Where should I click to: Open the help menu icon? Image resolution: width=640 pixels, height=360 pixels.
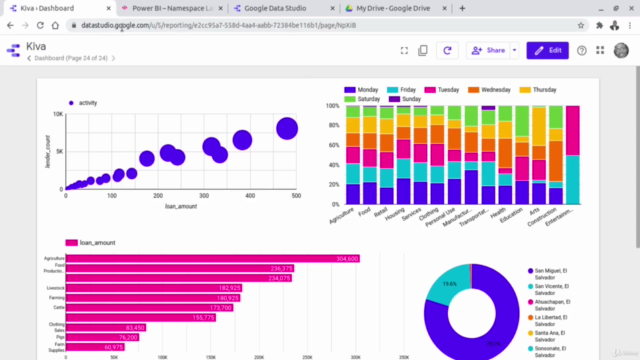(582, 51)
